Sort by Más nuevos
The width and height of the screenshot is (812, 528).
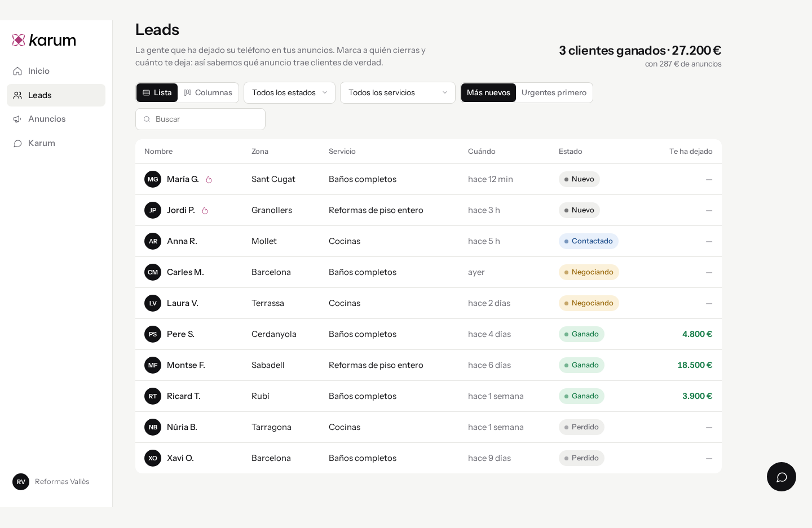[x=488, y=92]
